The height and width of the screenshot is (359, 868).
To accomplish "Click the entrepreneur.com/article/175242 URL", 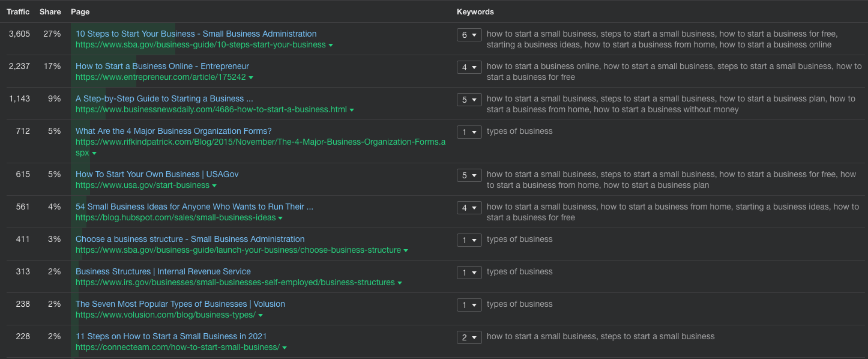I will click(x=161, y=77).
